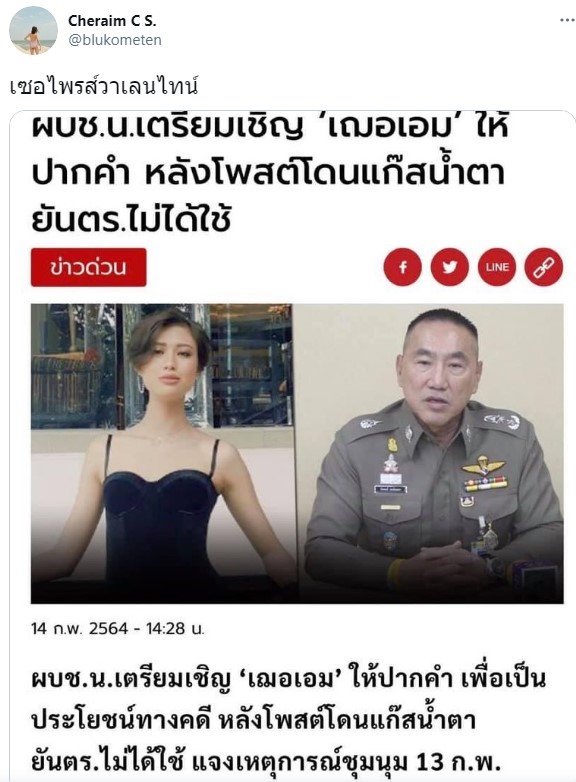Click the Facebook share icon
The image size is (576, 782).
pyautogui.click(x=402, y=267)
